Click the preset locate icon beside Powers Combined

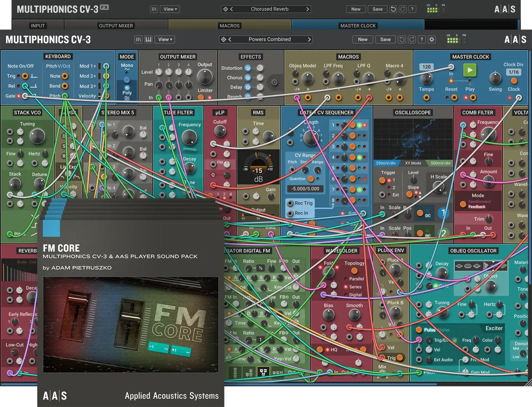point(224,40)
